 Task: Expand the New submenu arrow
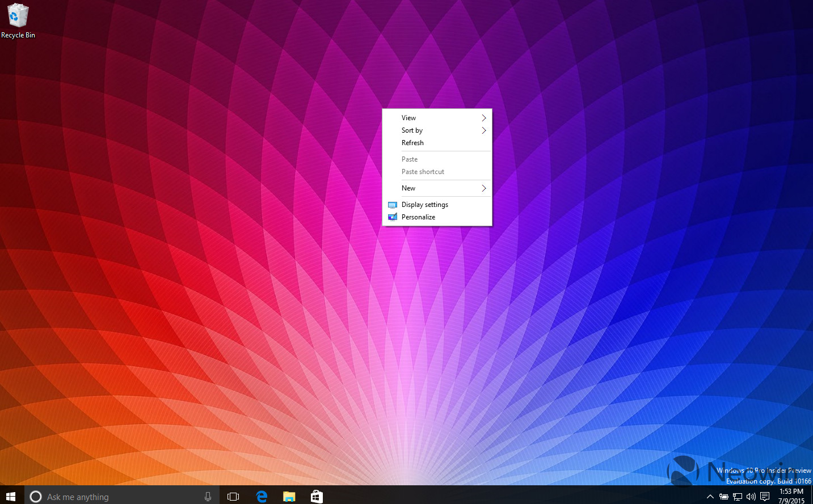[484, 188]
